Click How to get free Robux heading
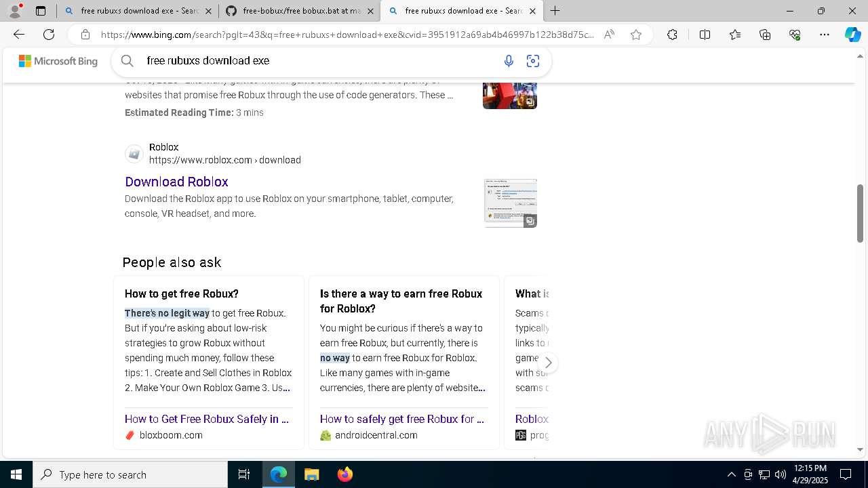The image size is (868, 488). [x=182, y=293]
